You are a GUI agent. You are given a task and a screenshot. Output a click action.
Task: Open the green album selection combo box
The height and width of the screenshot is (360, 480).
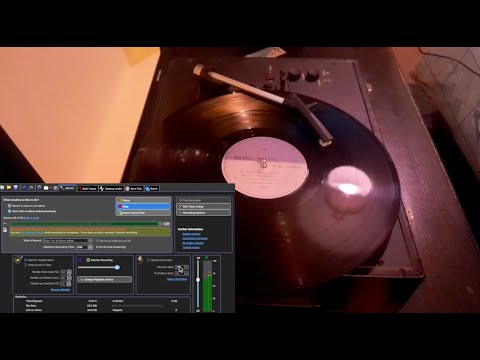coord(86,224)
